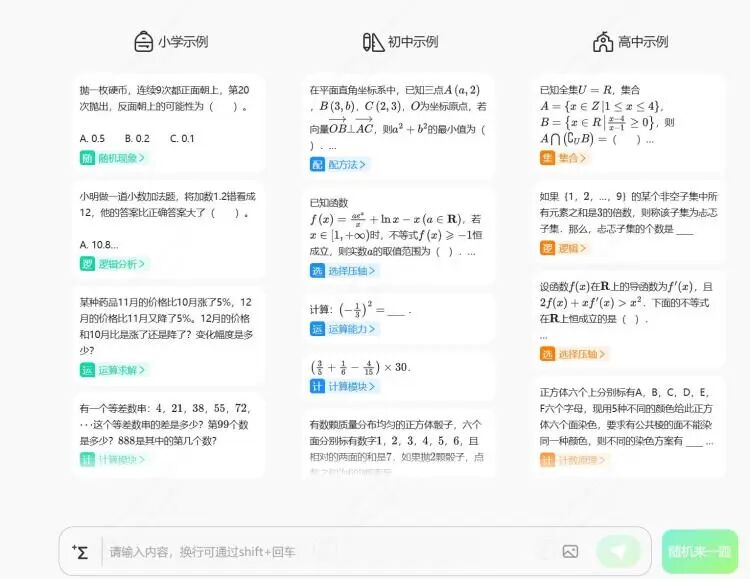Image resolution: width=750 pixels, height=579 pixels.
Task: Click the green 运 icon for 运算求解
Action: click(x=87, y=370)
